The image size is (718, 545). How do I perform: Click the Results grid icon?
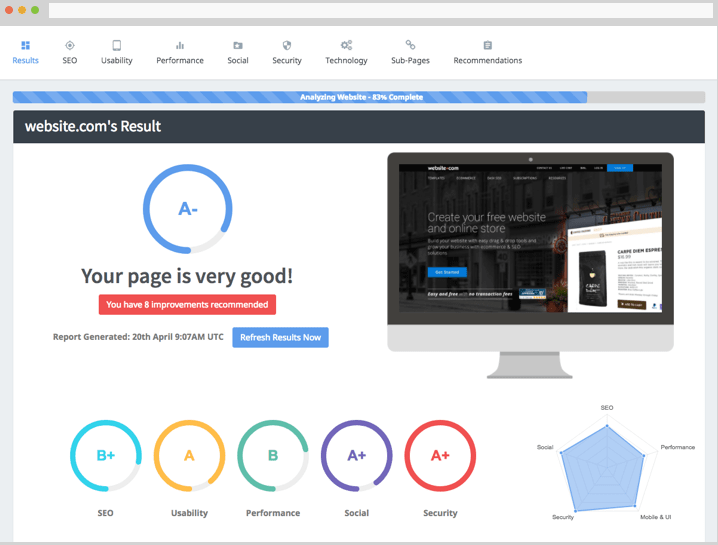pyautogui.click(x=26, y=45)
